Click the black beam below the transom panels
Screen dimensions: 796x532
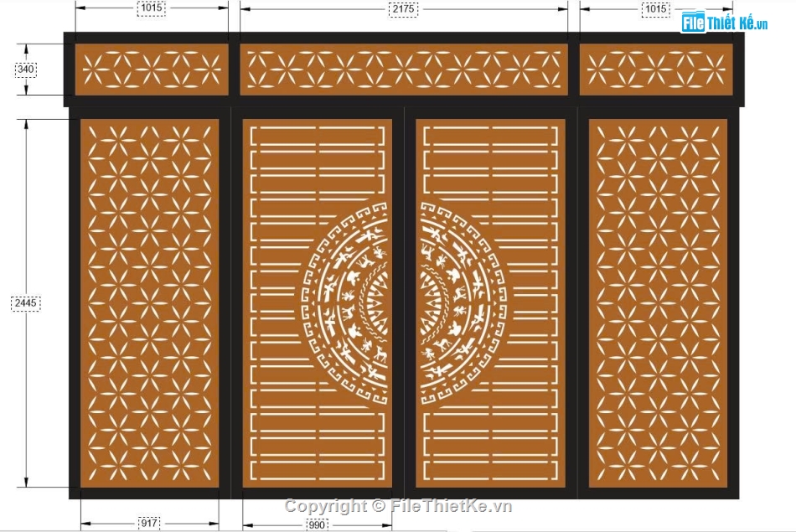coord(403,106)
